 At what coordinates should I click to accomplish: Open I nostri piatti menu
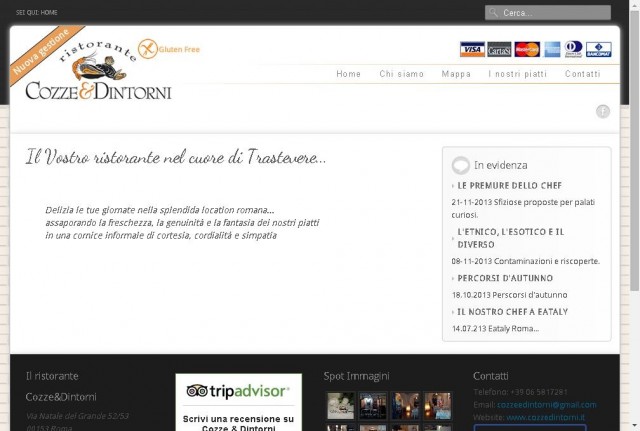[518, 74]
